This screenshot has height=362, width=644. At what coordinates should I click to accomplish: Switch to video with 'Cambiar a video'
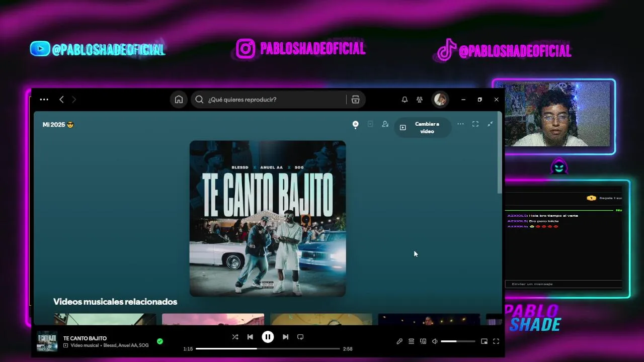point(423,128)
